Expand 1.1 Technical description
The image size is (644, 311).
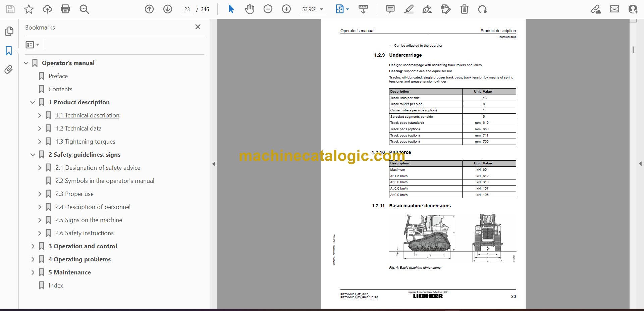point(40,115)
